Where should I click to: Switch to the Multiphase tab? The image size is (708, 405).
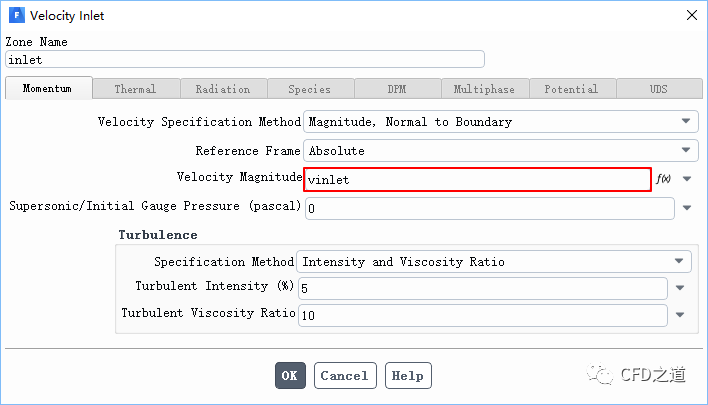484,89
